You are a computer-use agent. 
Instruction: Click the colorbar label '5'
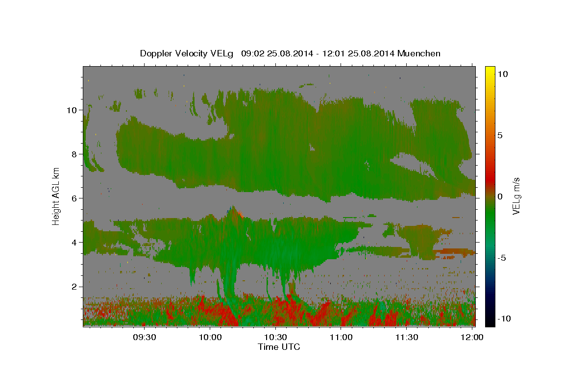click(500, 135)
